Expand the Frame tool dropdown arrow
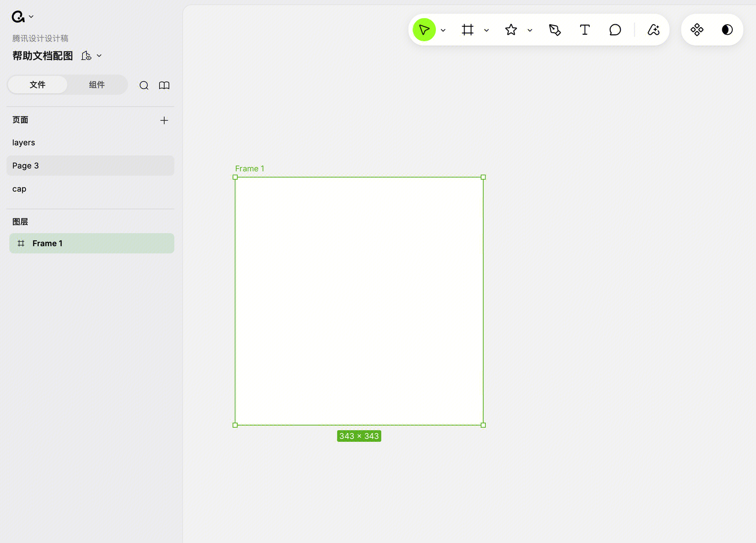 tap(486, 30)
